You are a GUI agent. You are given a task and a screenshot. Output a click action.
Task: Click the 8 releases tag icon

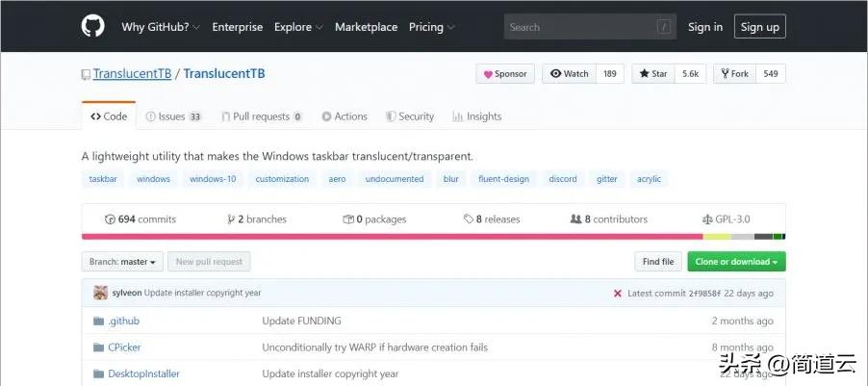(468, 219)
